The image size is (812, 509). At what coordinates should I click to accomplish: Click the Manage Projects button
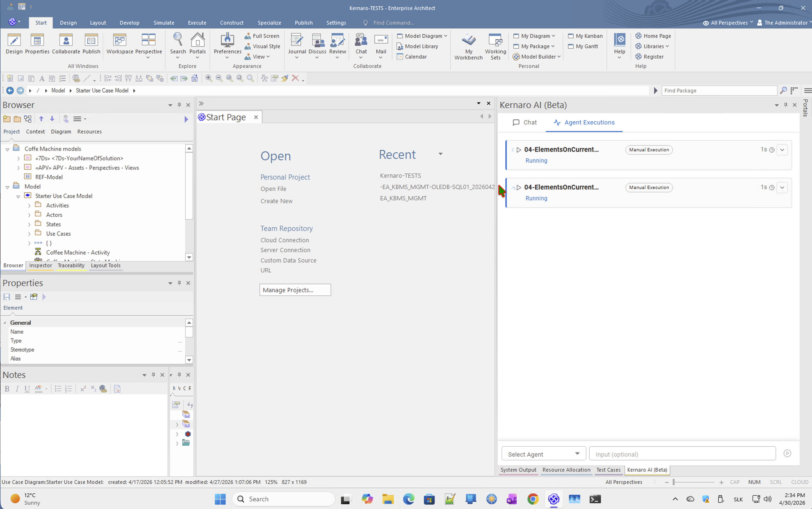tap(295, 290)
